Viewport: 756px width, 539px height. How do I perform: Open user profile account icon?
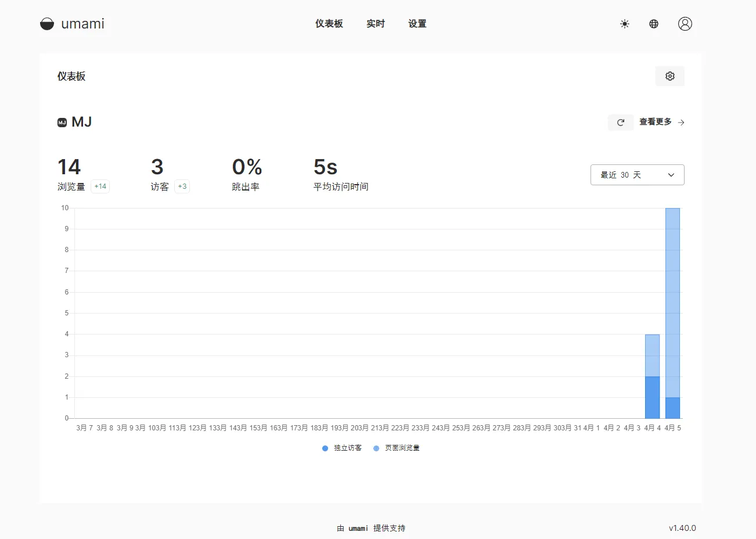pyautogui.click(x=685, y=24)
